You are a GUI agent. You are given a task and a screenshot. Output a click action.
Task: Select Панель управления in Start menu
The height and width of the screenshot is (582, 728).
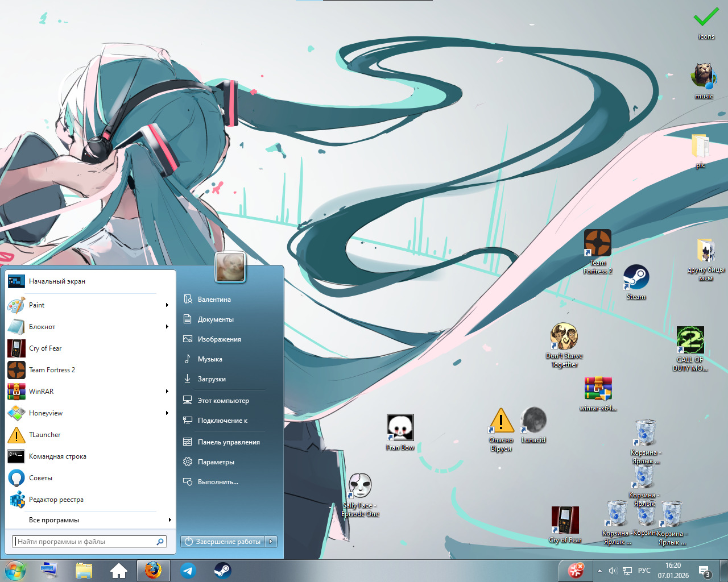coord(228,442)
